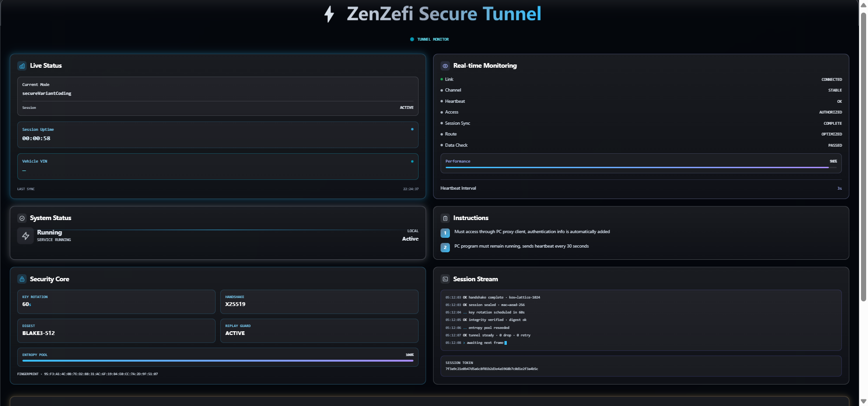The height and width of the screenshot is (406, 868).
Task: Click the Real-time Monitoring eye icon
Action: (x=445, y=66)
